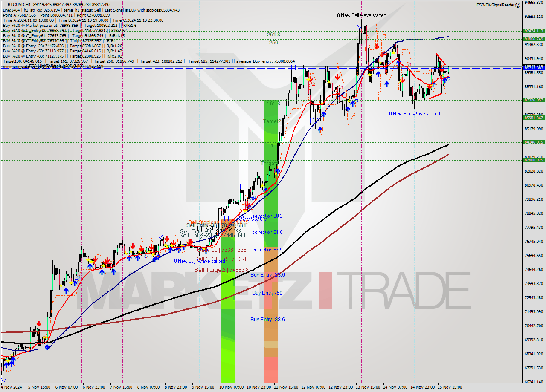Click the '7 Nov 15:00' time label
Image resolution: width=546 pixels, height=392 pixels.
[122, 387]
